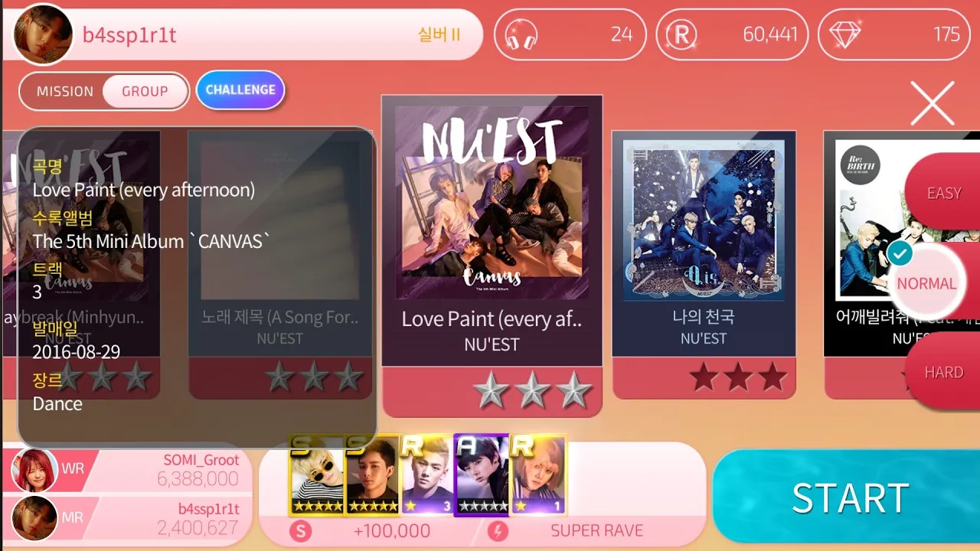Tap the headphones counter icon

(x=521, y=34)
